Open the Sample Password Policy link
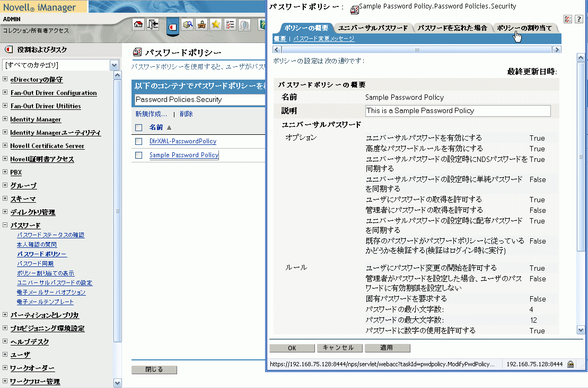This screenshot has width=588, height=388. coord(184,155)
